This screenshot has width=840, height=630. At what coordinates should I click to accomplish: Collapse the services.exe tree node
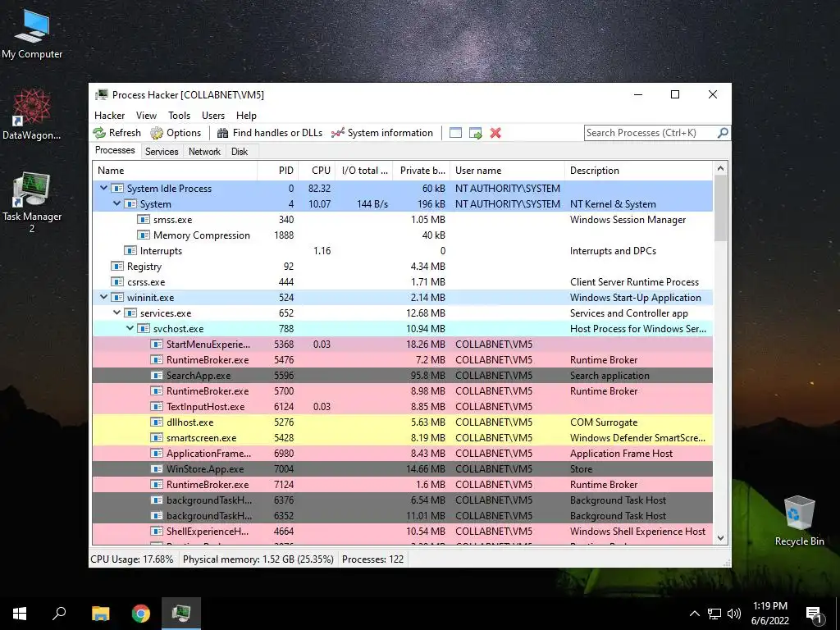[x=116, y=313]
